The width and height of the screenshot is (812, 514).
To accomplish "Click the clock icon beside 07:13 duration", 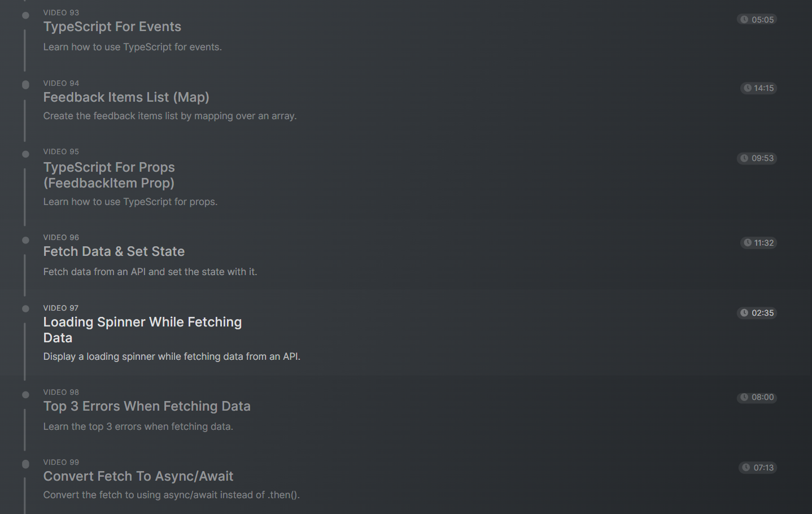I will [x=746, y=468].
